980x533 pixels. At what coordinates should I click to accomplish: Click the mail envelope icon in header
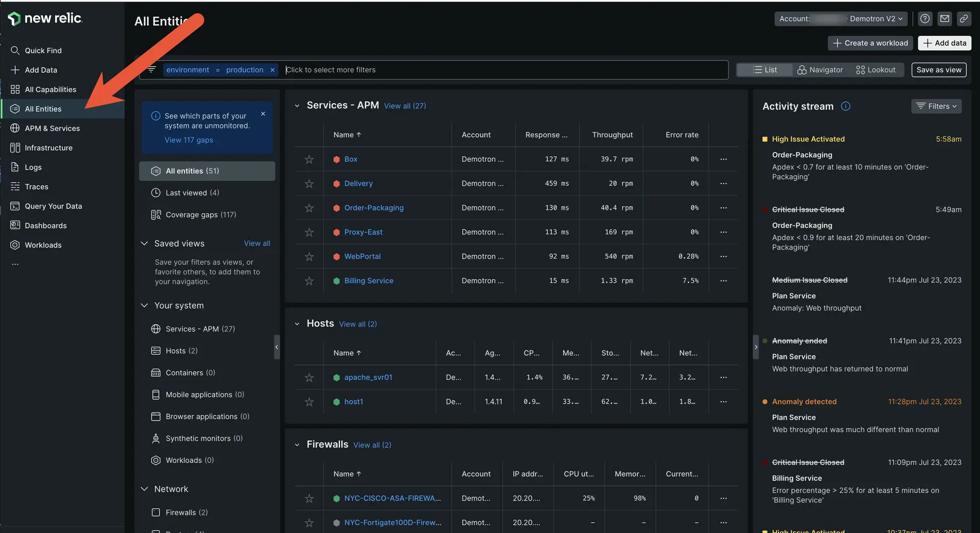[944, 19]
